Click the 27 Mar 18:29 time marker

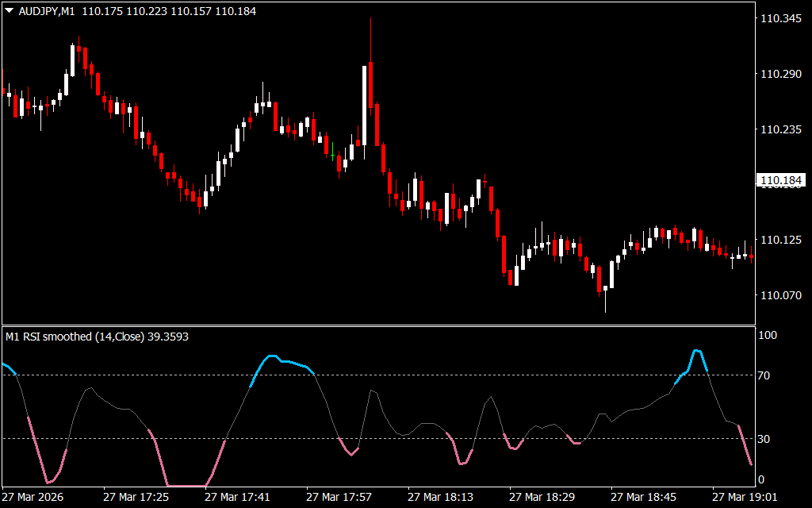pyautogui.click(x=542, y=497)
